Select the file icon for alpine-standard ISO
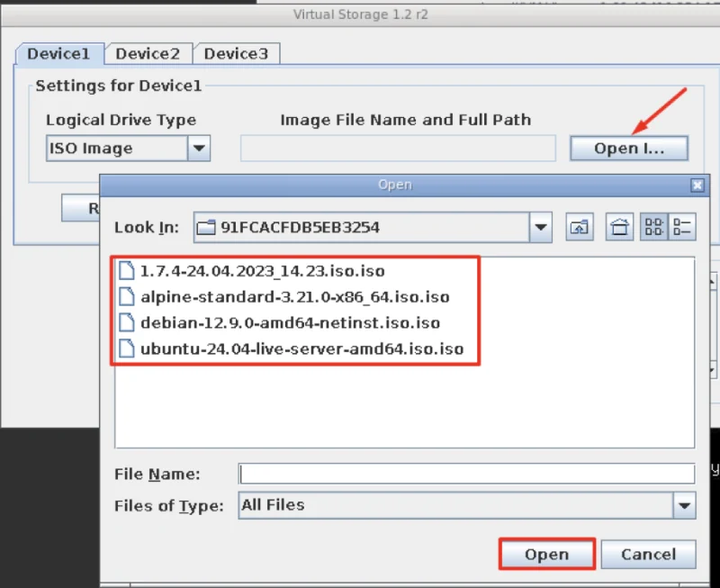720x588 pixels. pyautogui.click(x=126, y=296)
